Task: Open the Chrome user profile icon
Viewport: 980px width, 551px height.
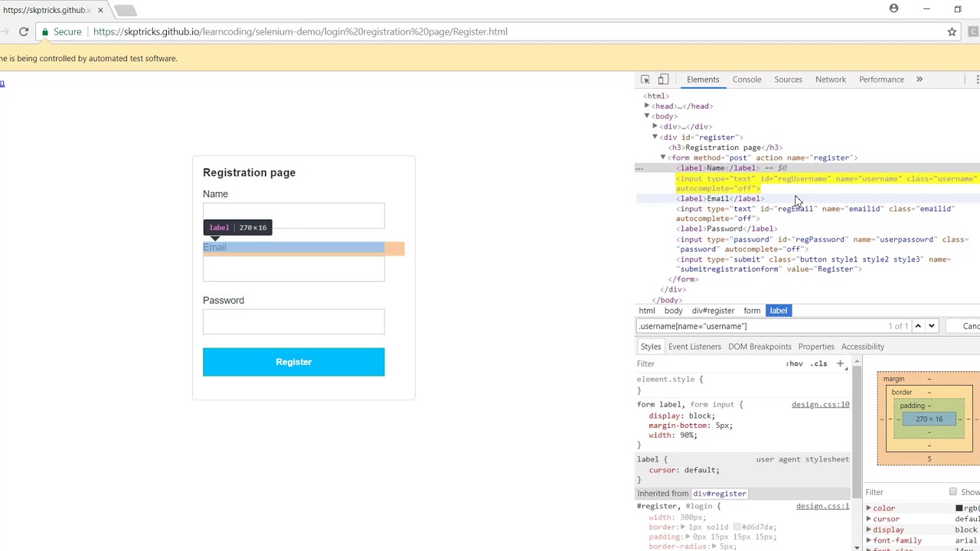Action: [x=893, y=8]
